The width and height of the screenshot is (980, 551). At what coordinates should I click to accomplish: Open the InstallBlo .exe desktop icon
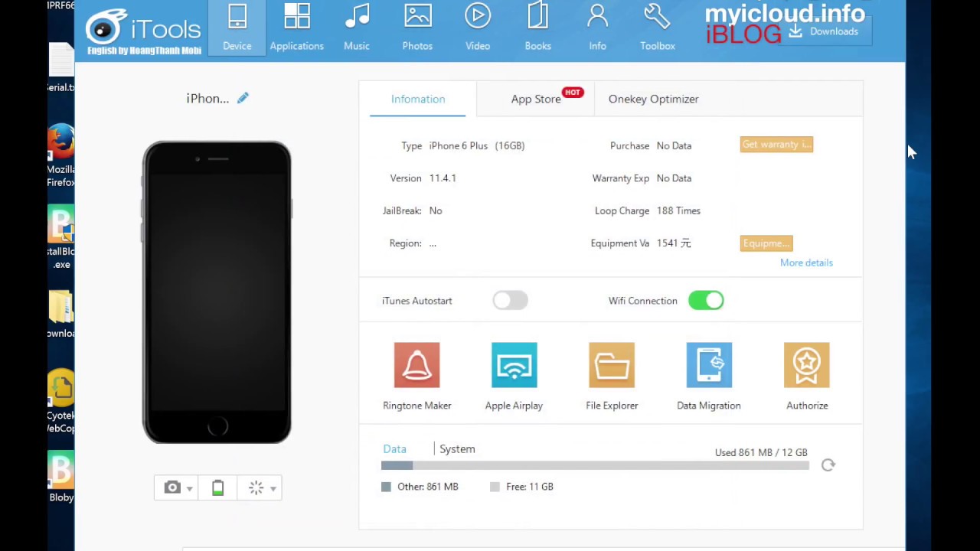(x=61, y=238)
